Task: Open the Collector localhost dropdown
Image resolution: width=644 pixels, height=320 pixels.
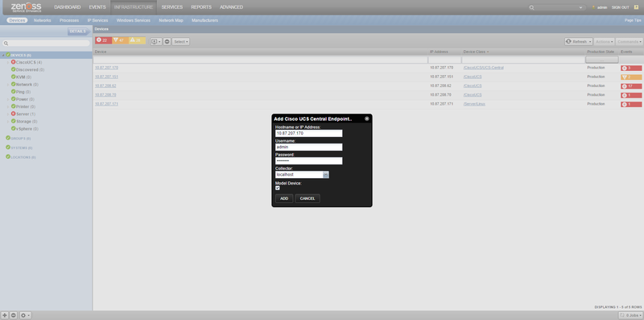Action: pos(326,175)
